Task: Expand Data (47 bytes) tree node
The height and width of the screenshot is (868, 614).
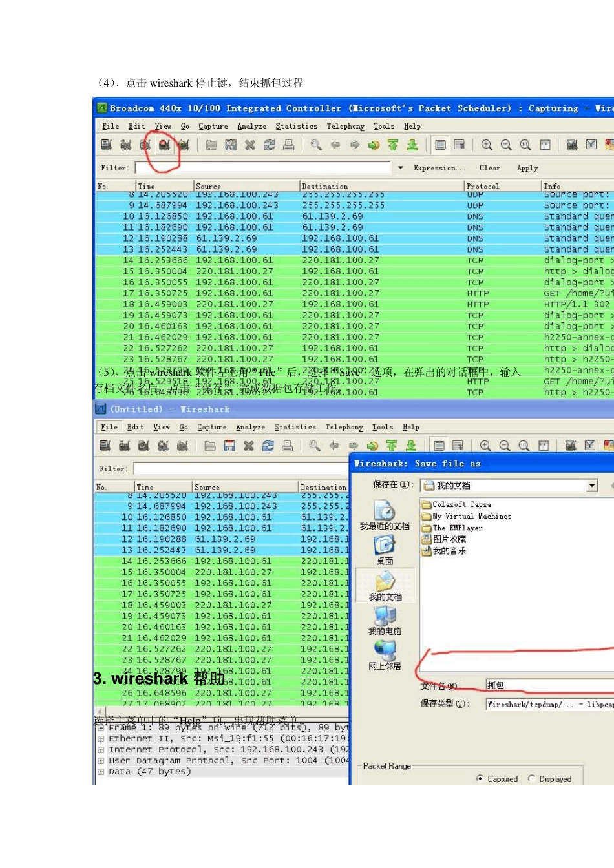Action: 101,772
